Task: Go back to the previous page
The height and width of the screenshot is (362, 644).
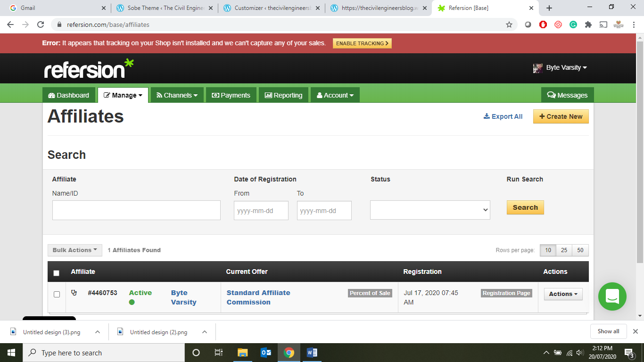Action: point(10,25)
